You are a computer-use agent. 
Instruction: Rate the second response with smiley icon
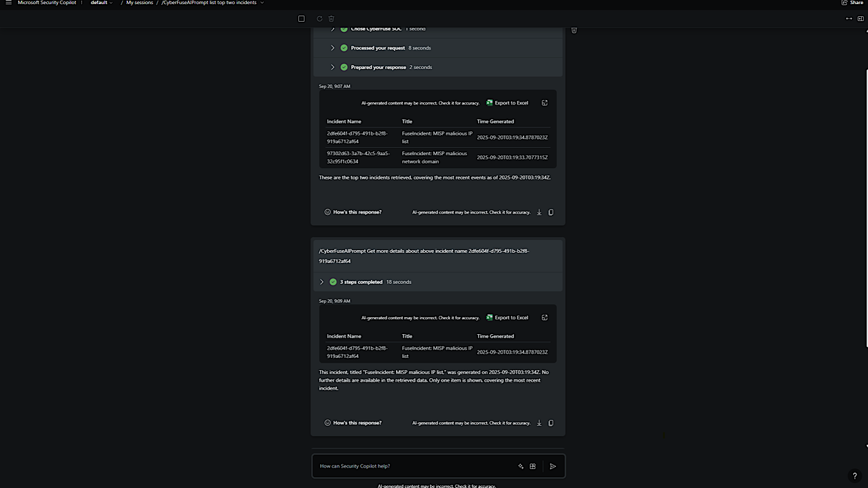pyautogui.click(x=328, y=423)
